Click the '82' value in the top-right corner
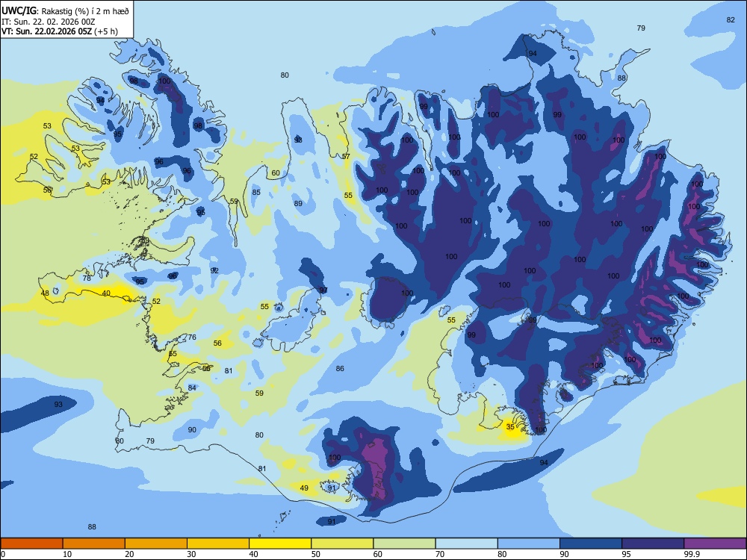This screenshot has height=560, width=747. pyautogui.click(x=731, y=19)
